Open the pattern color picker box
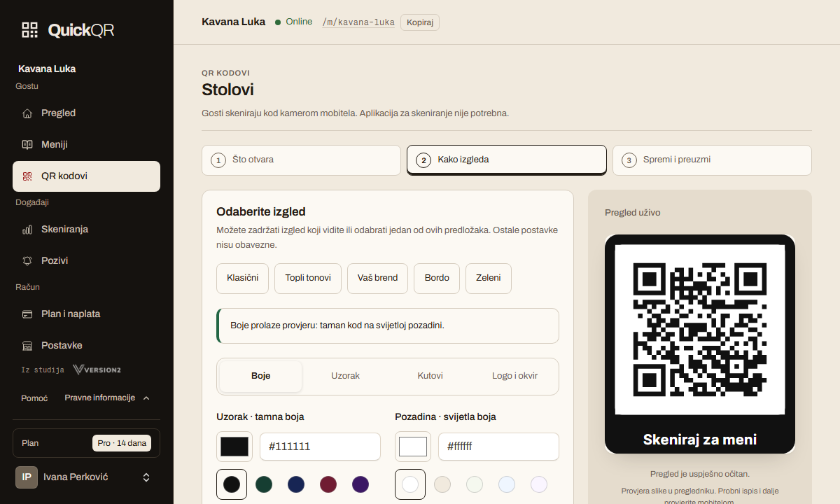Viewport: 840px width, 504px height. coord(234,447)
